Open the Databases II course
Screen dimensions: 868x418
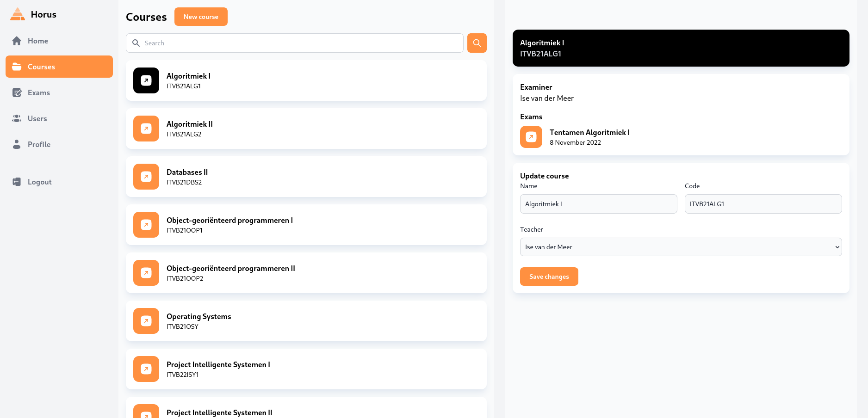pos(306,177)
